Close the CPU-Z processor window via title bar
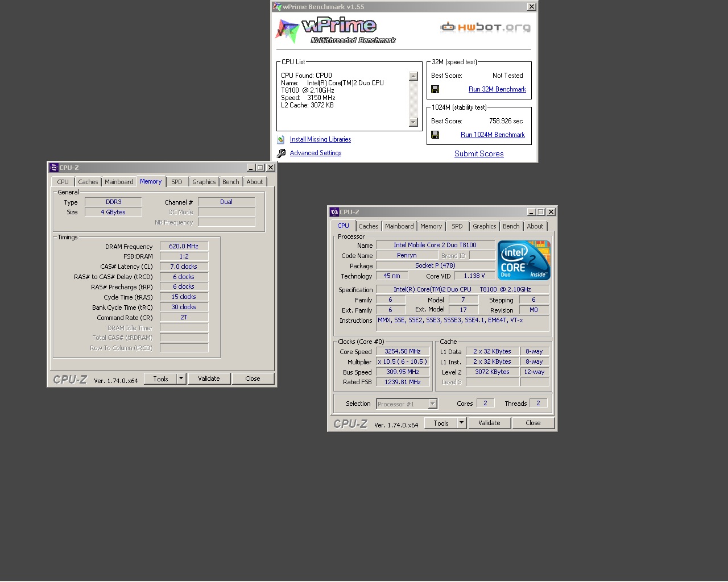This screenshot has width=728, height=582. click(551, 212)
